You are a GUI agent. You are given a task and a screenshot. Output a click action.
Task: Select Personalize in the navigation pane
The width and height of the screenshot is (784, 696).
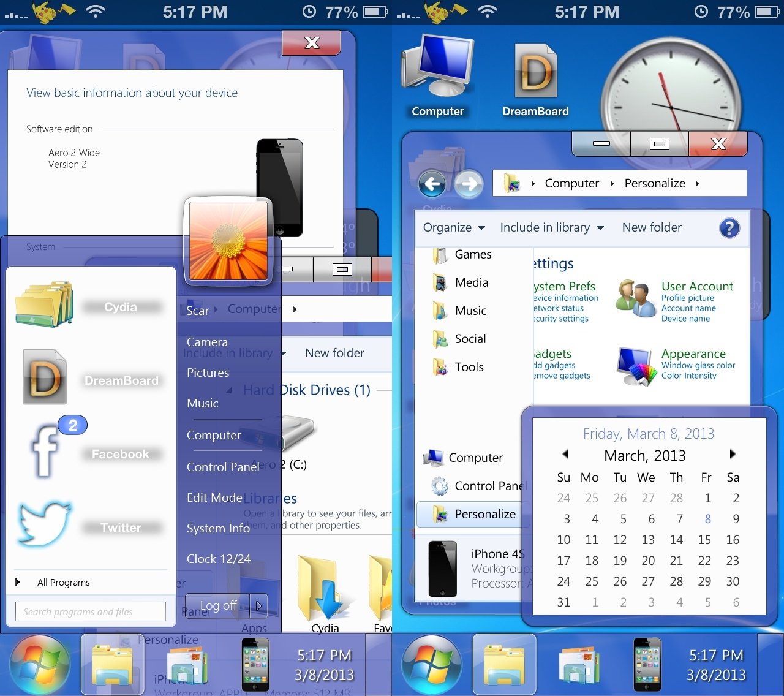tap(484, 514)
